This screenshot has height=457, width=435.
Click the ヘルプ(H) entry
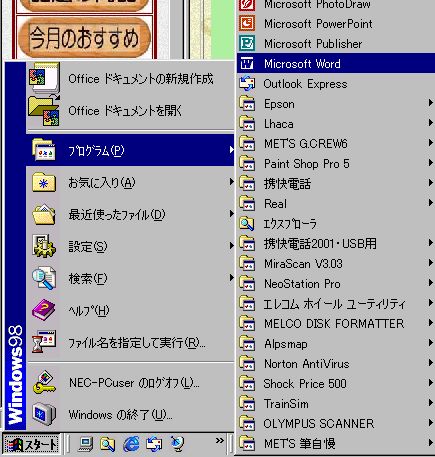[x=130, y=310]
